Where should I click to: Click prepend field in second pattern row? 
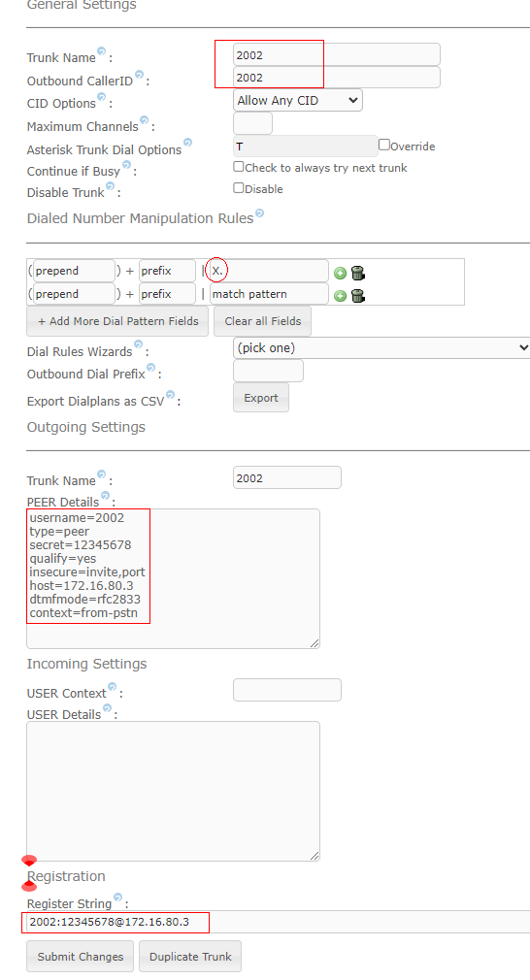pos(74,294)
